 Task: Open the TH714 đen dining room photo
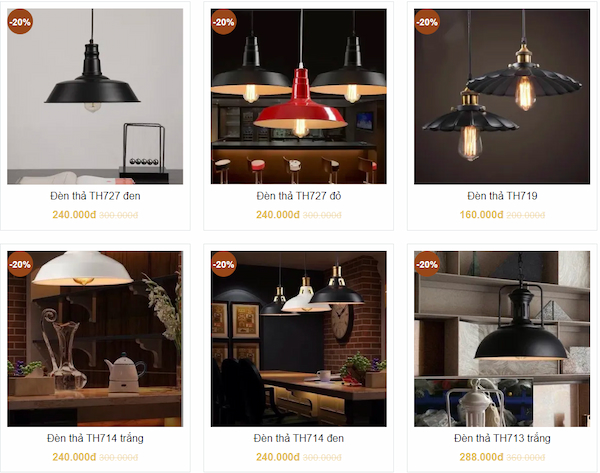point(298,339)
